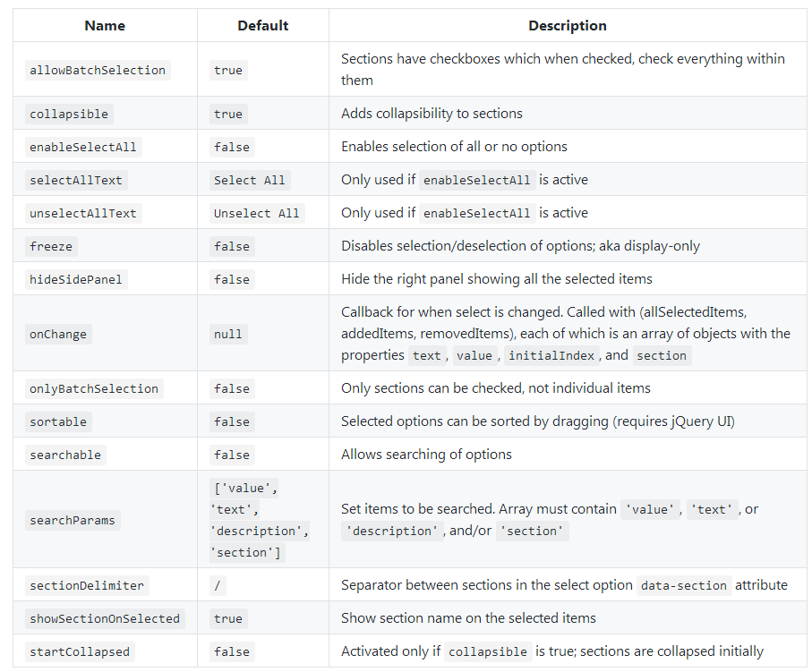Select the hideSidePanel option name
The image size is (812, 672).
point(76,279)
